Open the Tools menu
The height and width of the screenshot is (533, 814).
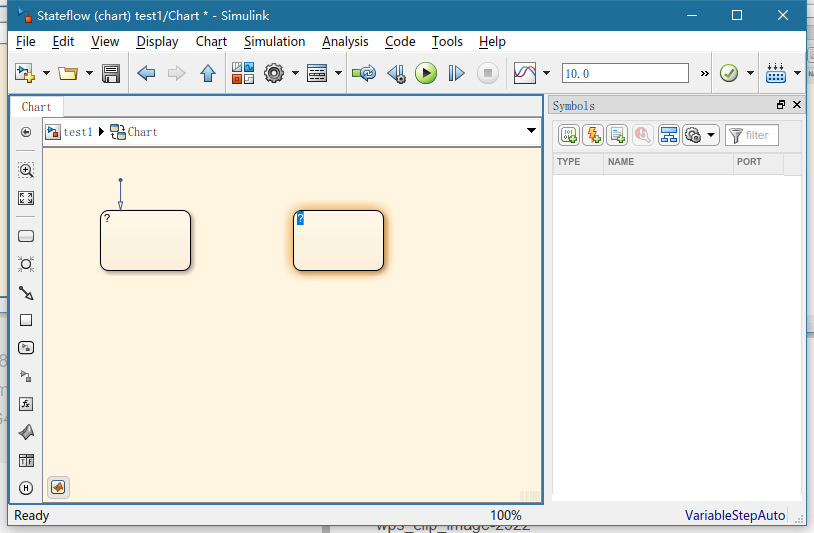(447, 42)
